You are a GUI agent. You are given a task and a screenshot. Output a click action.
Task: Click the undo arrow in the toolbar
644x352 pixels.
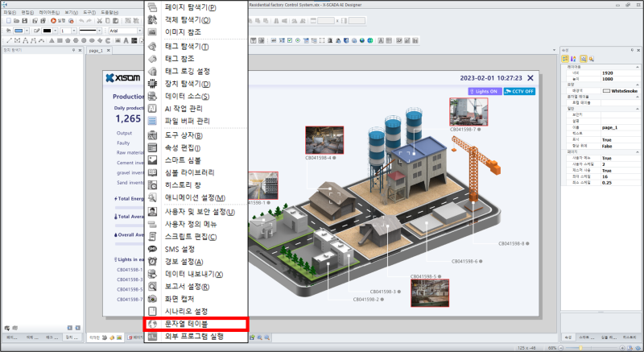point(81,20)
